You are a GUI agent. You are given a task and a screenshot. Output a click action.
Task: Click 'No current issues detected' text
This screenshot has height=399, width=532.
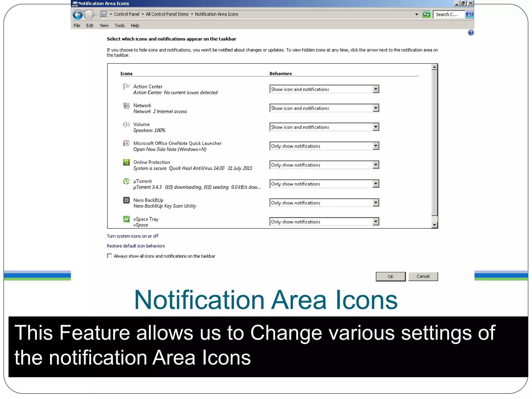click(191, 92)
